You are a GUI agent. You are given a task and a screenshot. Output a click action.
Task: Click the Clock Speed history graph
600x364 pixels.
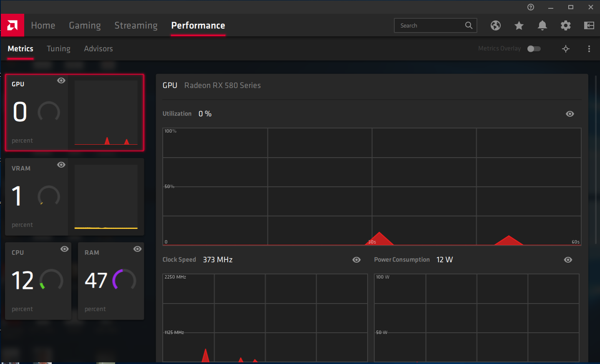point(265,318)
